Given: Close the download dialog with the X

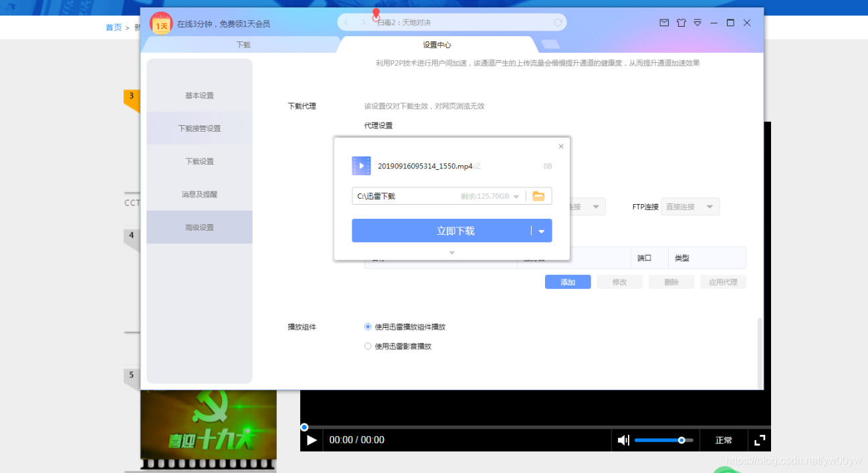Looking at the screenshot, I should (561, 147).
